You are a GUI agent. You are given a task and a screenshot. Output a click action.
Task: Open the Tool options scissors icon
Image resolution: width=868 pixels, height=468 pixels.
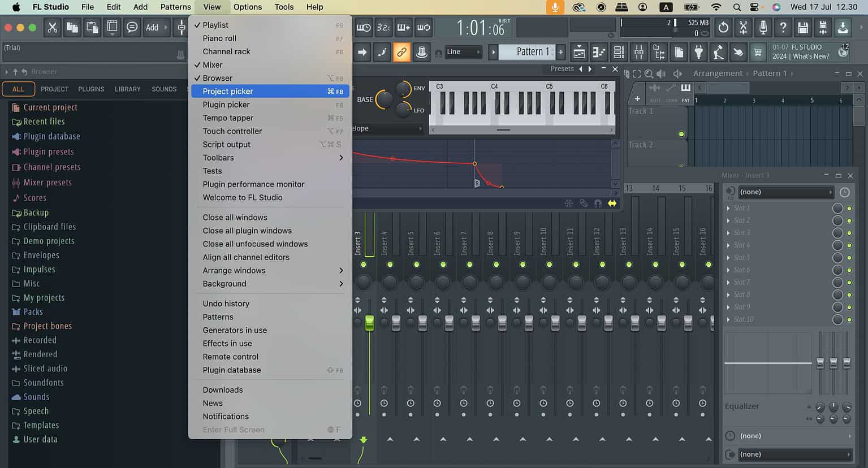point(743,27)
